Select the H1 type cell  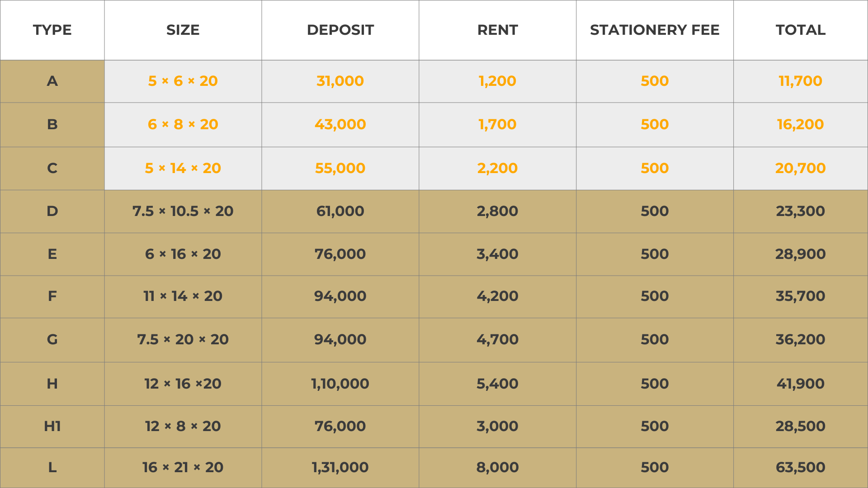click(x=52, y=426)
